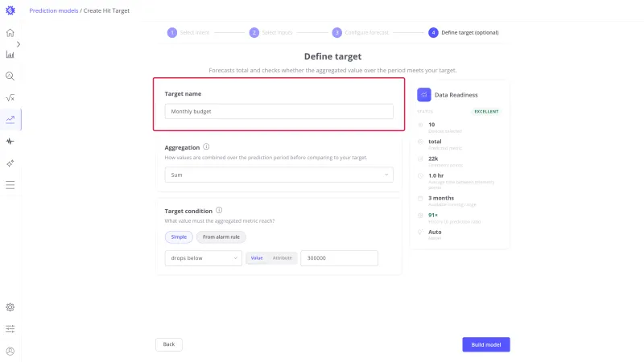Go to step 2 Select inputs
This screenshot has height=362, width=644.
270,32
